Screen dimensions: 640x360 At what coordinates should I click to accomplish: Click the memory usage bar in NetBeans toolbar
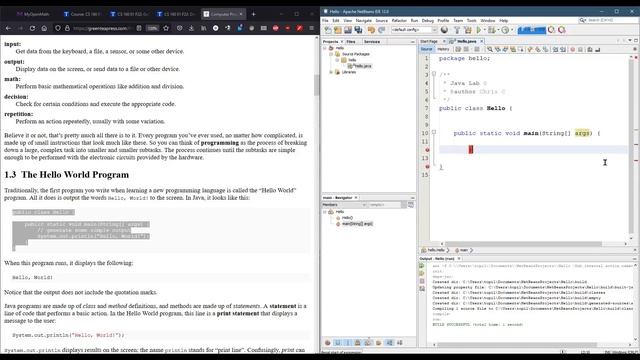tap(532, 30)
